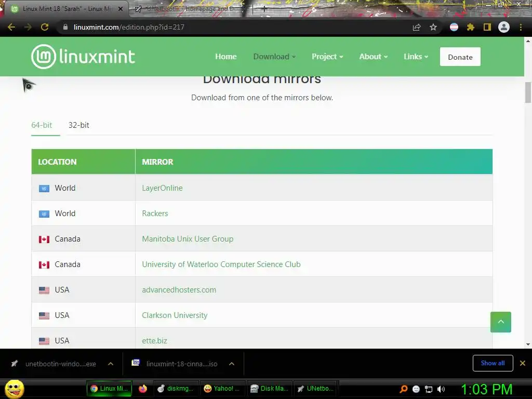Open unetbootin exe download options chevron

point(111,364)
